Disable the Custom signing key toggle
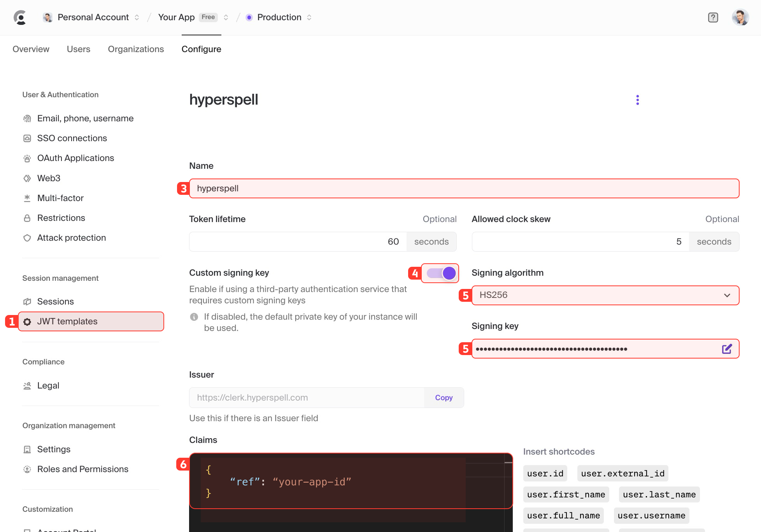The image size is (761, 532). 440,273
